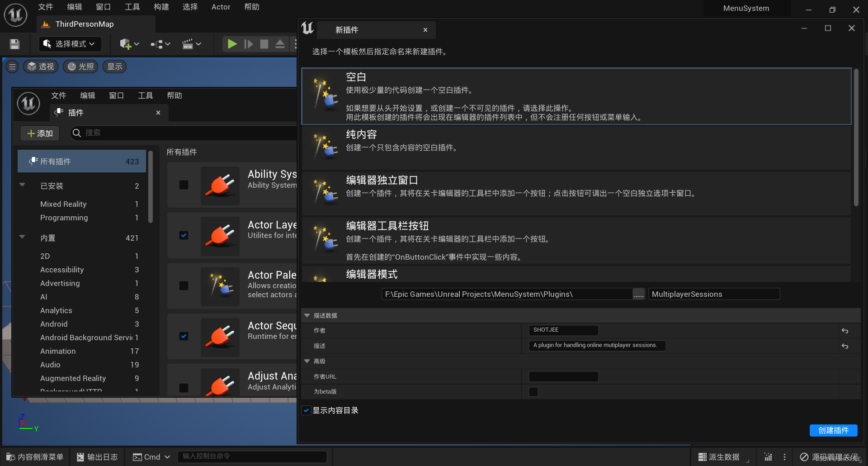Enable the Ability System plugin checkbox
This screenshot has width=868, height=466.
pos(183,185)
